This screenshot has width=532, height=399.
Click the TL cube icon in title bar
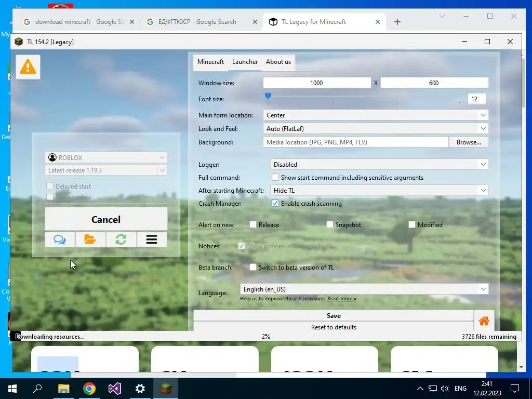coord(19,42)
